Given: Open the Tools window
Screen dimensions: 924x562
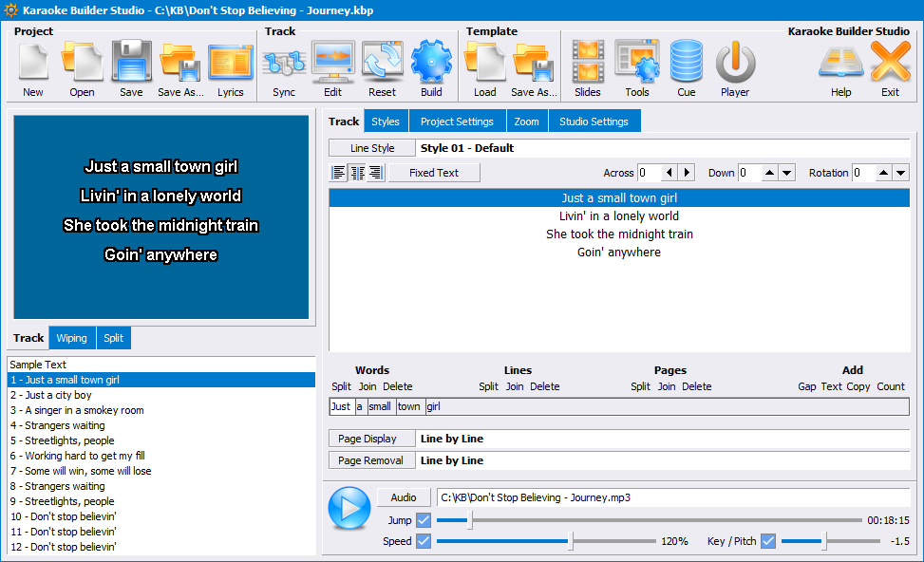Looking at the screenshot, I should [x=637, y=69].
